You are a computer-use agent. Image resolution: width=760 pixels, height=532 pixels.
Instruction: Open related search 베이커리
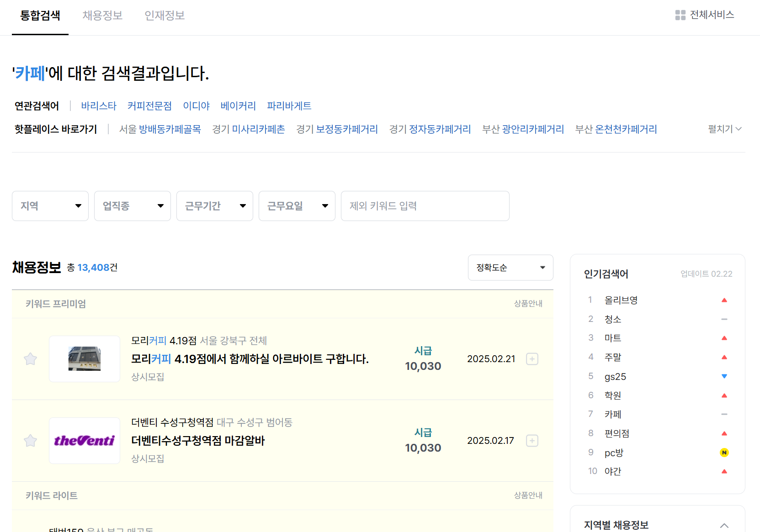tap(238, 106)
